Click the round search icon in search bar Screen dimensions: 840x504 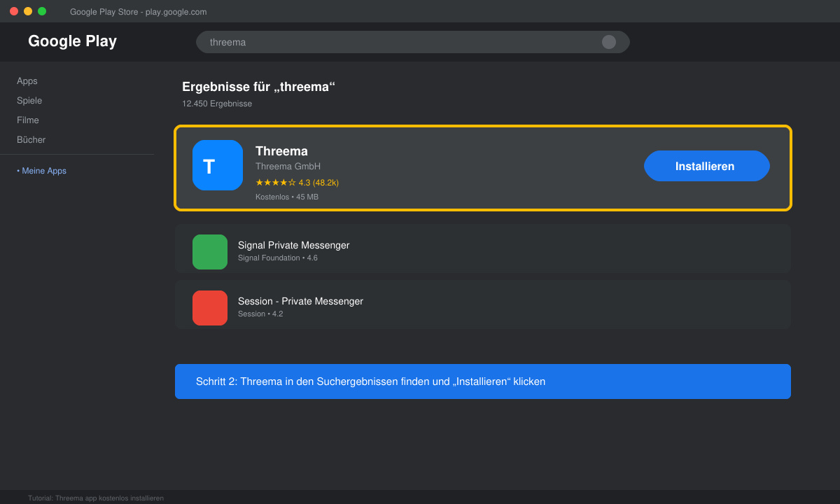609,42
